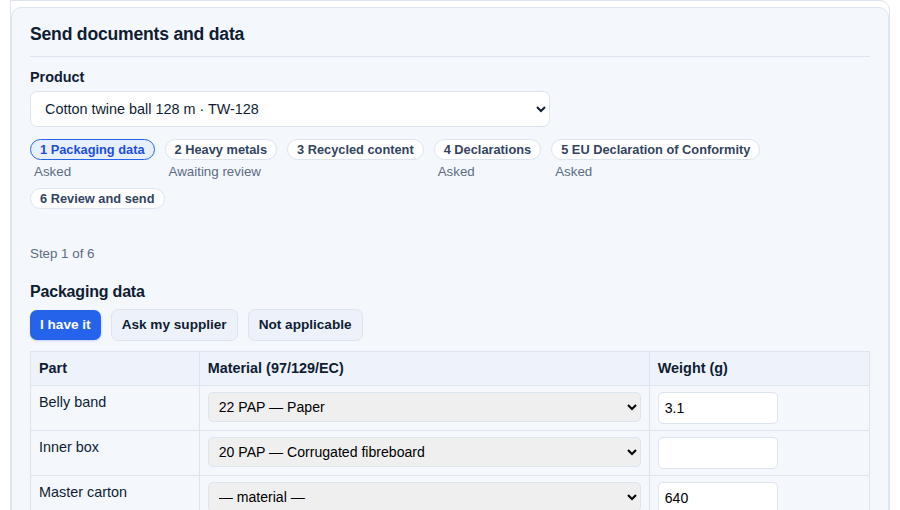Click the Belly band weight field
The image size is (900, 510).
coord(717,408)
